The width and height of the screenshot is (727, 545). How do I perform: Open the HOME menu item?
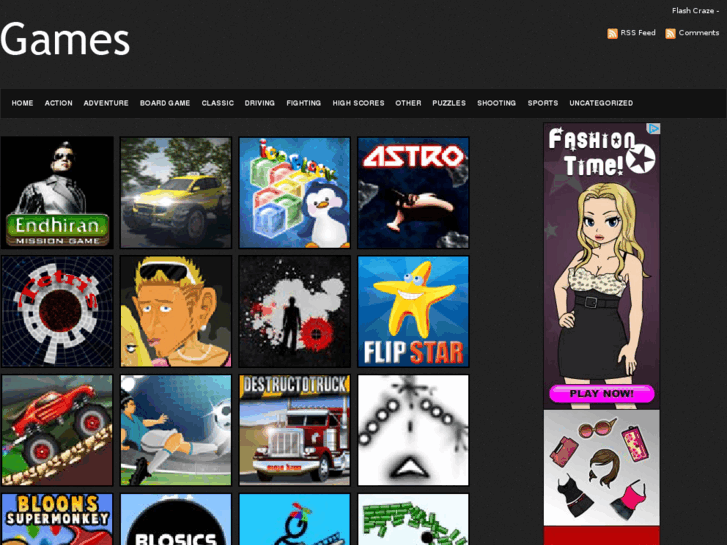click(x=22, y=103)
